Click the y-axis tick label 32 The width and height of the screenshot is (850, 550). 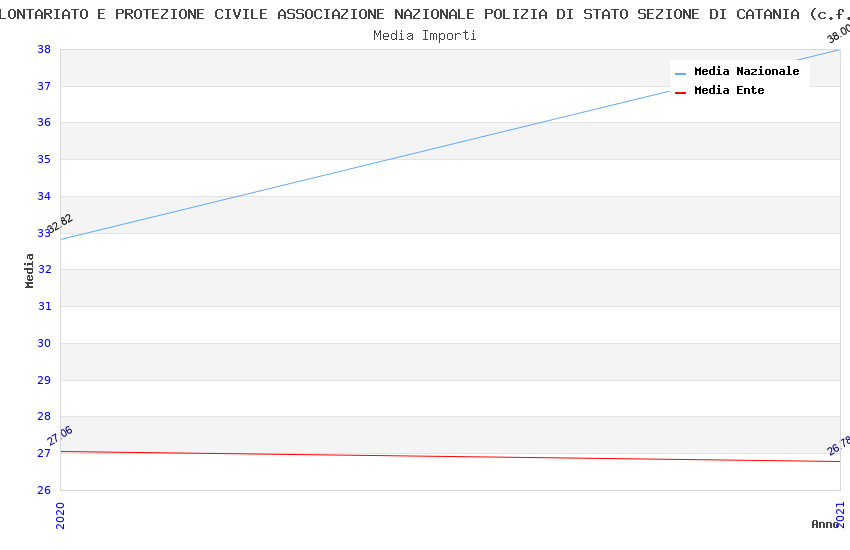pyautogui.click(x=44, y=269)
